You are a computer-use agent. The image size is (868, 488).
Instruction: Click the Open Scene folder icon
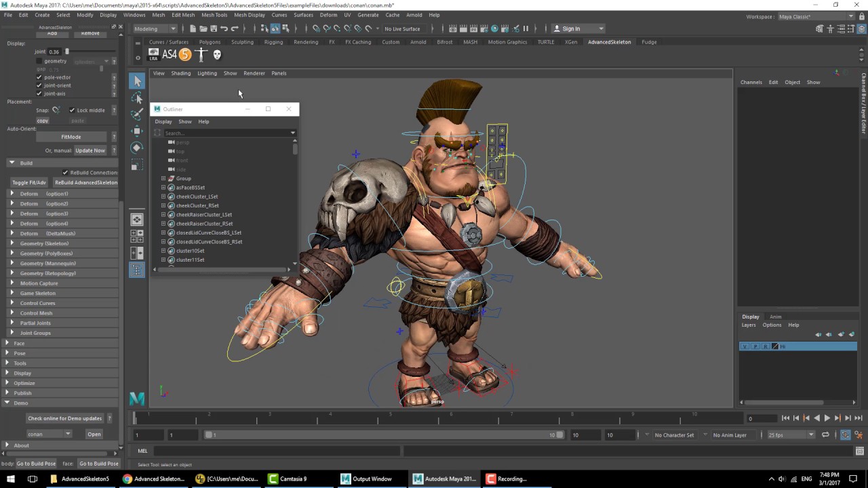(x=203, y=28)
